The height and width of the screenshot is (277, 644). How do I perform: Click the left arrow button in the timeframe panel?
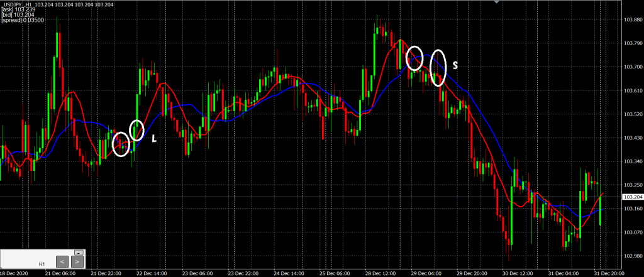62,261
